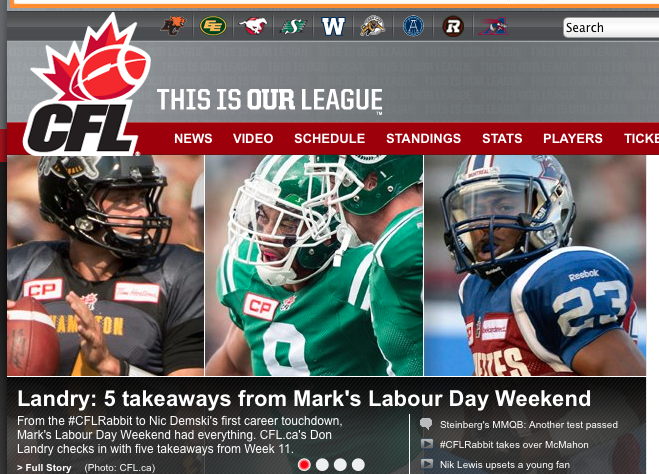
Task: Select the first red carousel dot
Action: pos(304,464)
